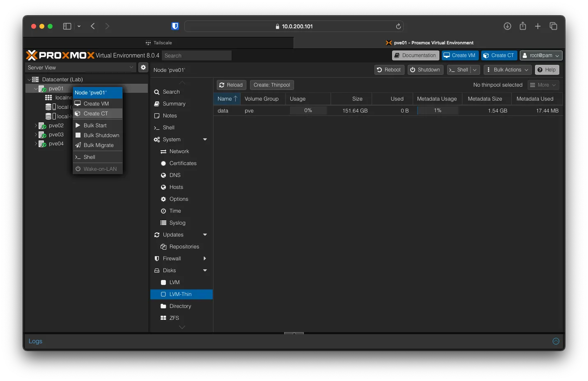Open the node Notes entry
Viewport: 588px width, 381px height.
pyautogui.click(x=181, y=116)
